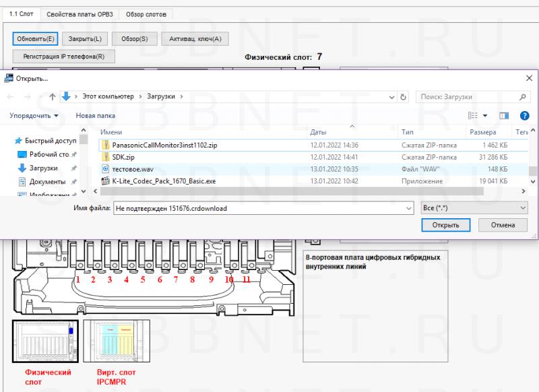Image resolution: width=539 pixels, height=392 pixels.
Task: Open the file type filter Все (*.*) dropdown
Action: click(474, 209)
